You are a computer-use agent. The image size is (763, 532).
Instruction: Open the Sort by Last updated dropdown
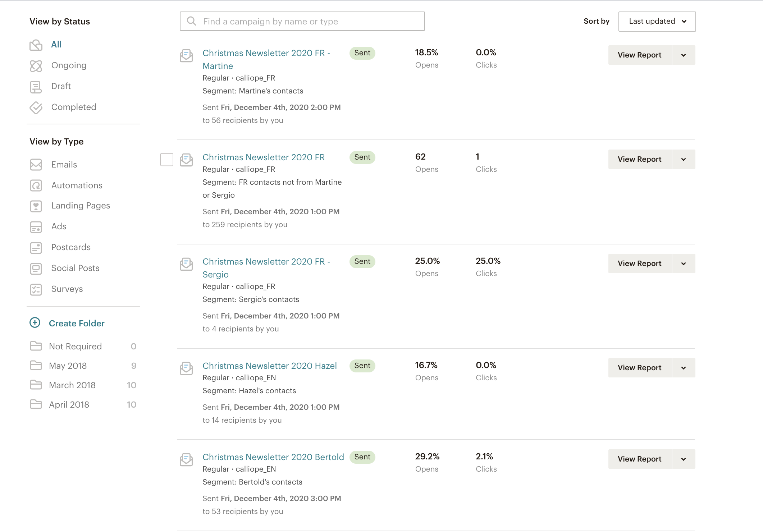tap(657, 22)
